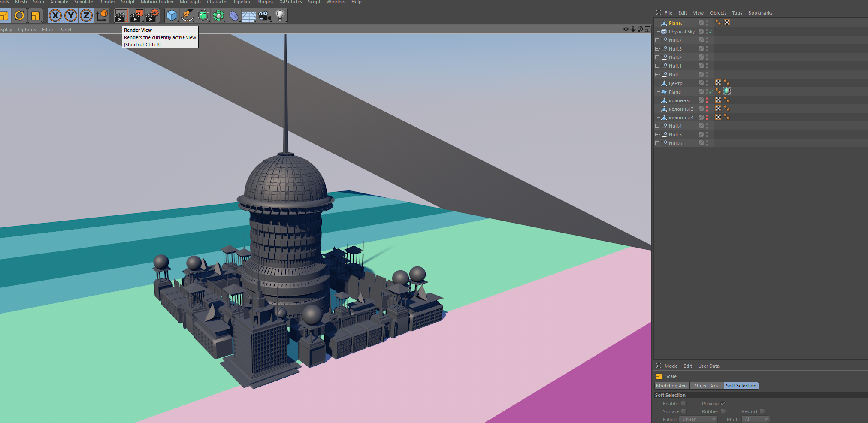Add a Light object with bulb icon

pyautogui.click(x=280, y=16)
